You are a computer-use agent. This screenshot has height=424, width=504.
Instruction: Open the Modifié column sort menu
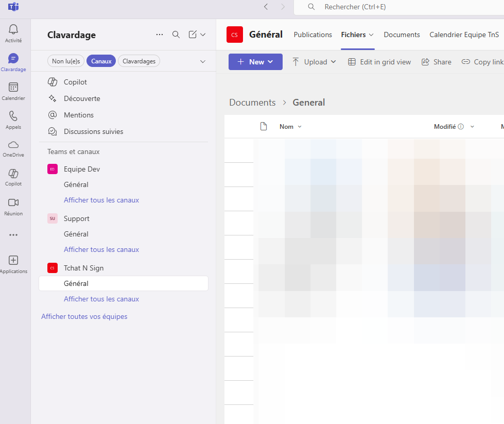click(472, 126)
